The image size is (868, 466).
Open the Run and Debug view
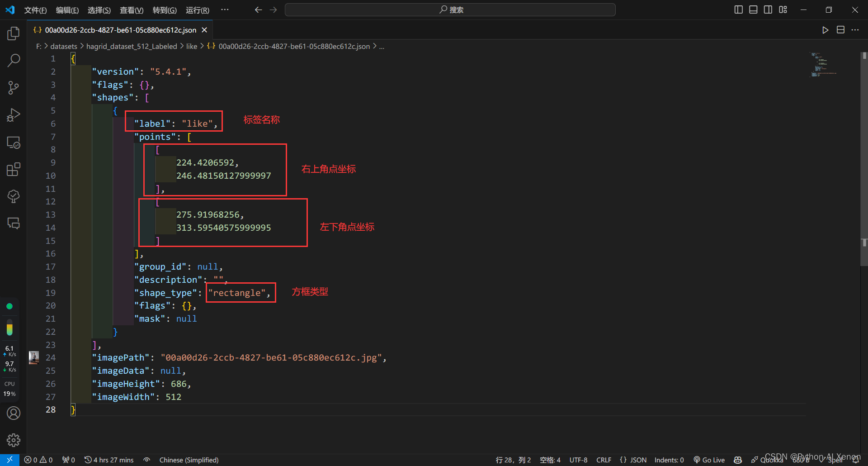point(14,115)
